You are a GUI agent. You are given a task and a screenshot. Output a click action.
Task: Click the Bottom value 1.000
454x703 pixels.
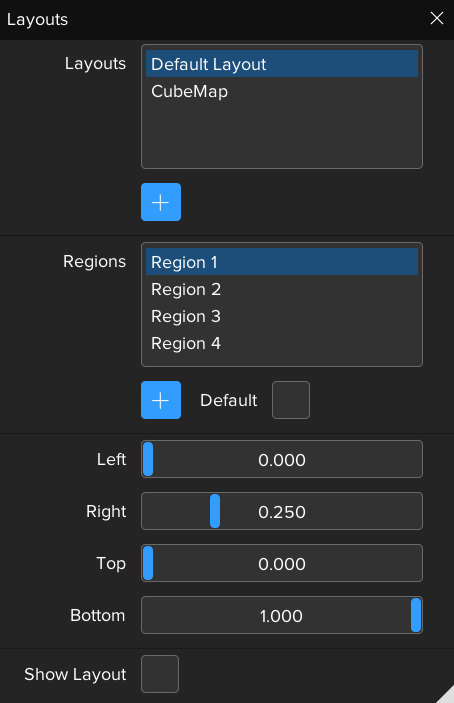pos(281,616)
